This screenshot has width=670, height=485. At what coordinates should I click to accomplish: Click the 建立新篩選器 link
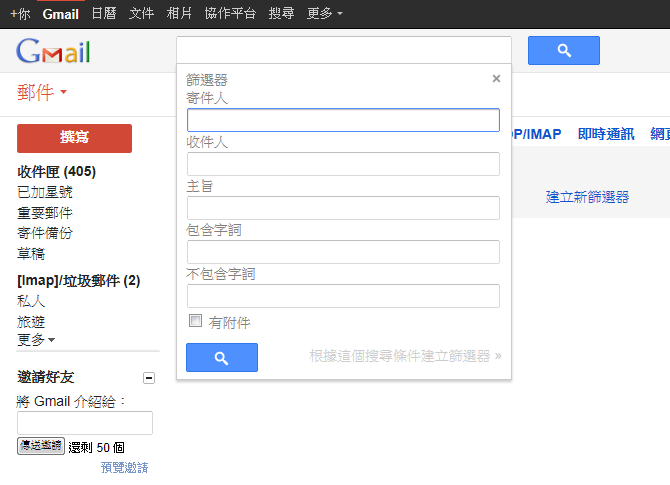pyautogui.click(x=587, y=197)
